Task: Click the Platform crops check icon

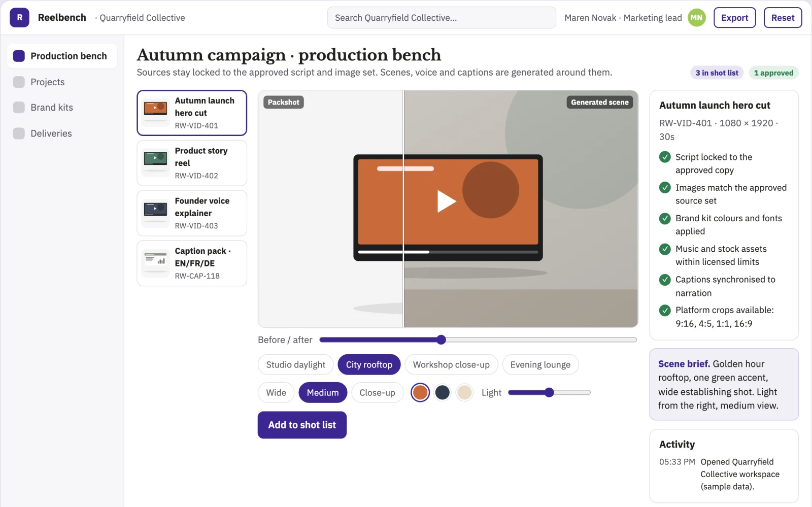Action: tap(665, 310)
